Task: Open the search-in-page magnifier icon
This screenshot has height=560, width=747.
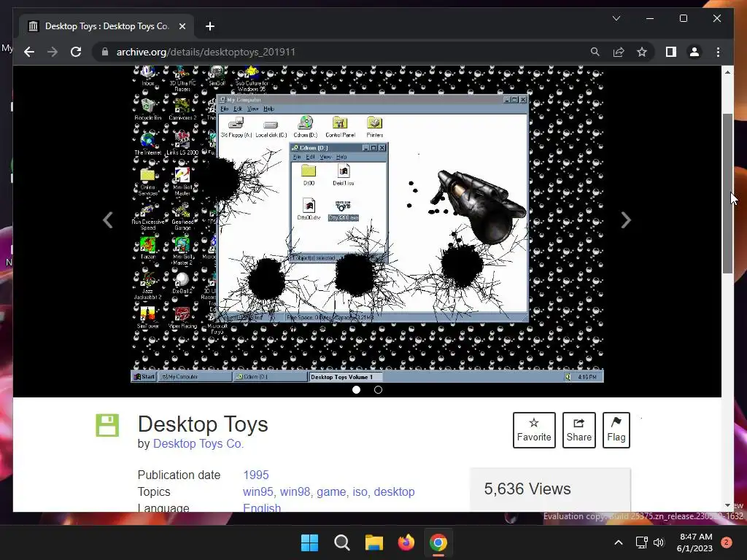Action: pyautogui.click(x=595, y=52)
